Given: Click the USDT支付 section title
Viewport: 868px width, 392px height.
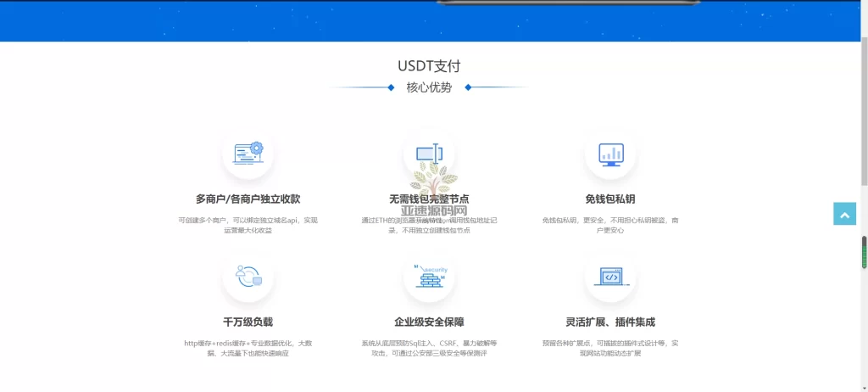Looking at the screenshot, I should coord(429,66).
